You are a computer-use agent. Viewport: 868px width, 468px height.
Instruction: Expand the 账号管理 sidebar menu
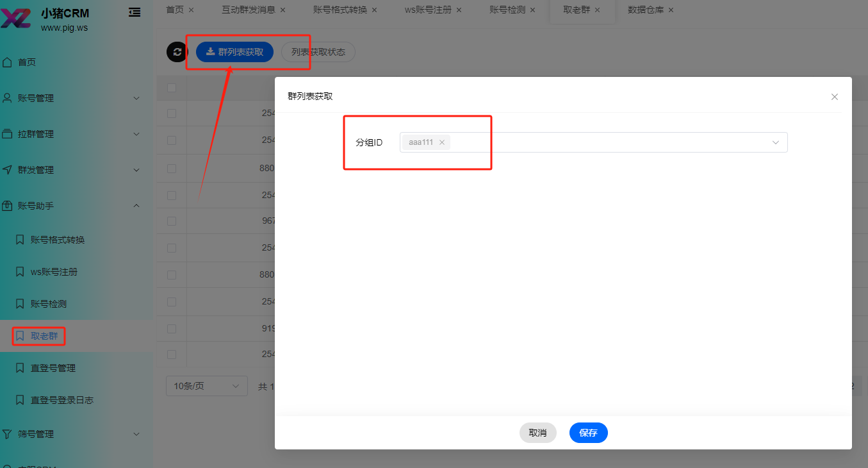coord(136,98)
